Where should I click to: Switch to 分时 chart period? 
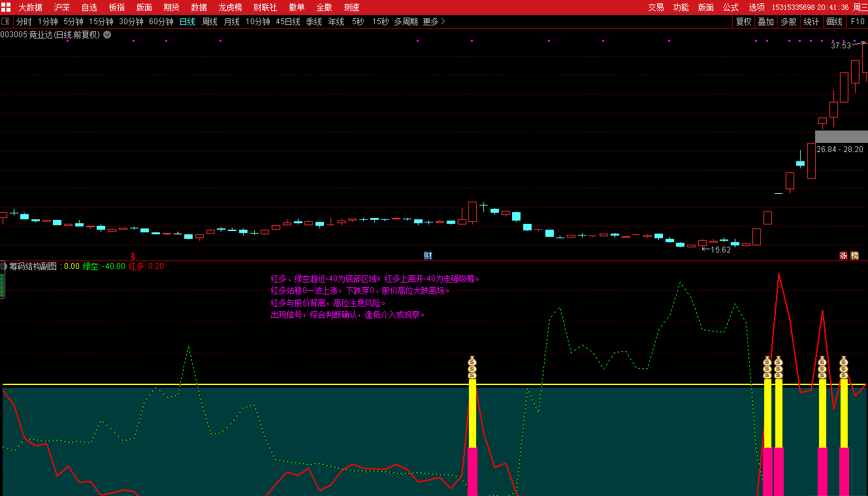click(24, 22)
